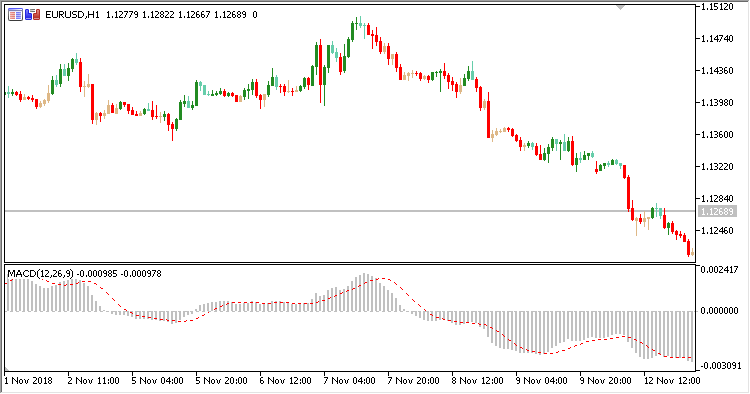This screenshot has width=750, height=394.
Task: Click the 1.14360 price scale label
Action: coord(717,71)
